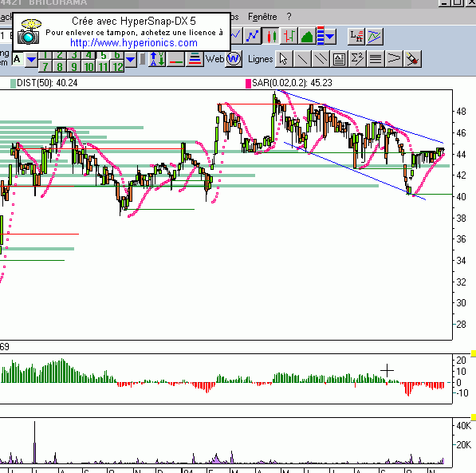Choose the thick line chart style
This screenshot has height=473, width=476.
pyautogui.click(x=253, y=36)
